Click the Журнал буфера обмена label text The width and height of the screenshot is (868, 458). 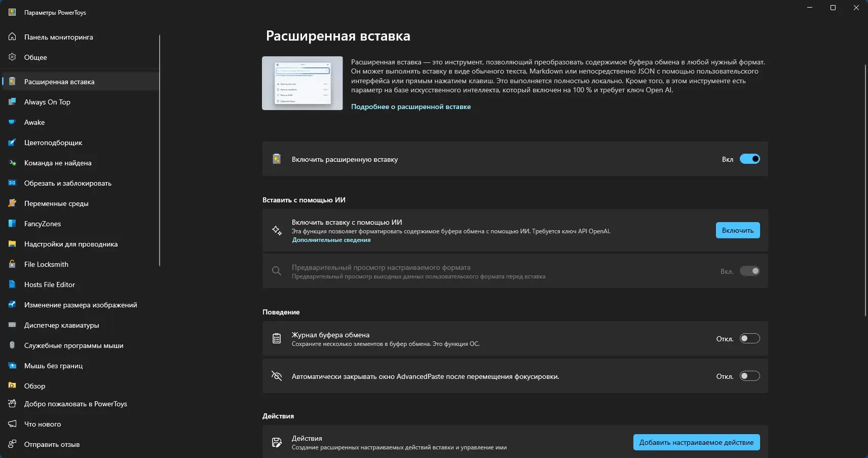pyautogui.click(x=330, y=335)
